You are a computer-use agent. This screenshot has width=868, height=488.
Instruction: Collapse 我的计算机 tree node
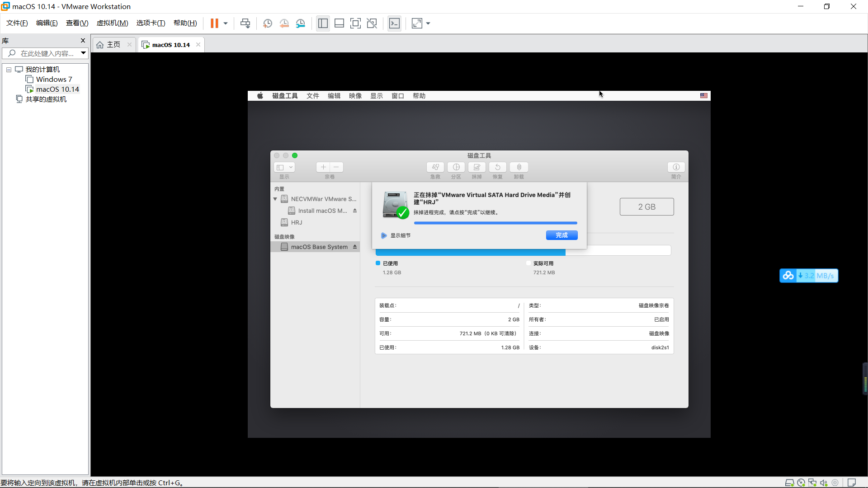pyautogui.click(x=9, y=70)
